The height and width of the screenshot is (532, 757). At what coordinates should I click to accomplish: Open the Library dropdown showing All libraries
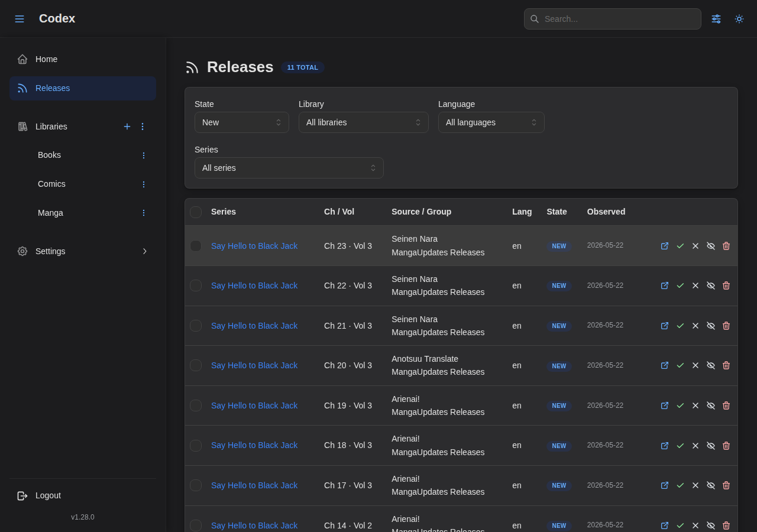[364, 122]
